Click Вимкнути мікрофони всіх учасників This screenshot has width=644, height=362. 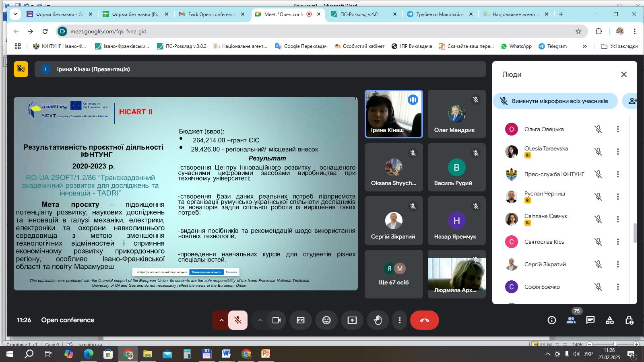pos(555,101)
